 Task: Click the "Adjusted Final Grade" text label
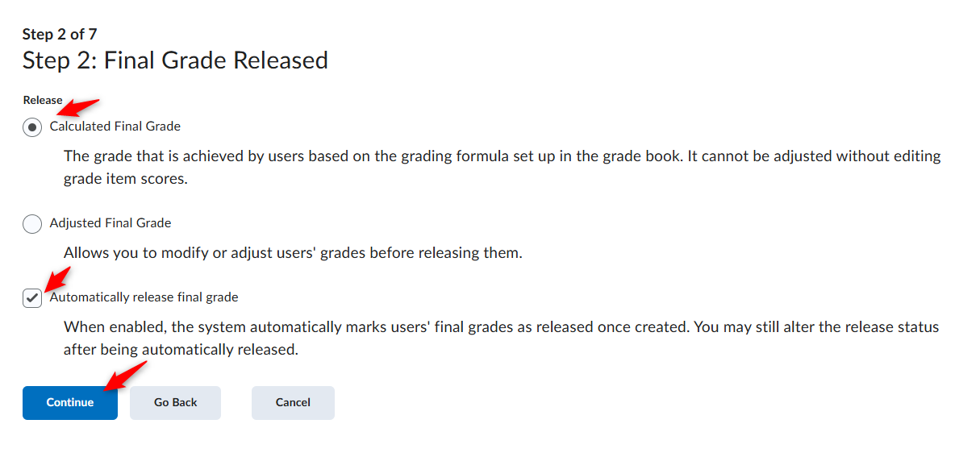111,223
